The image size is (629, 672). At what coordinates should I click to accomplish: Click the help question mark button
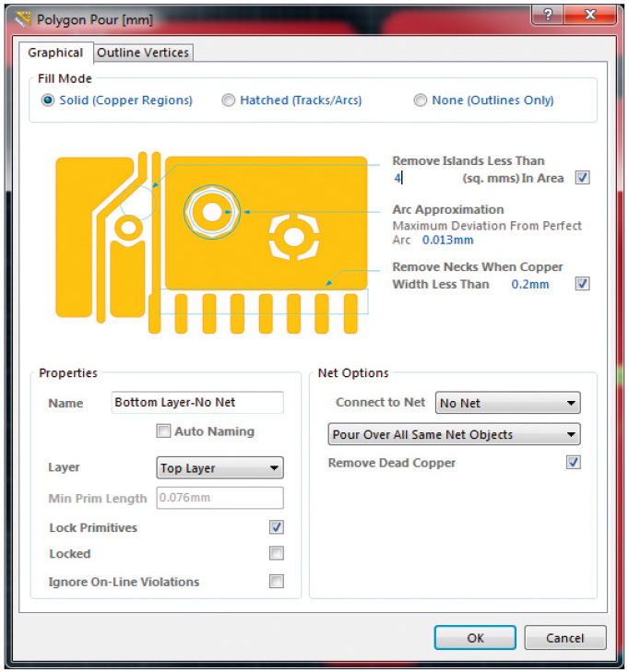[550, 18]
